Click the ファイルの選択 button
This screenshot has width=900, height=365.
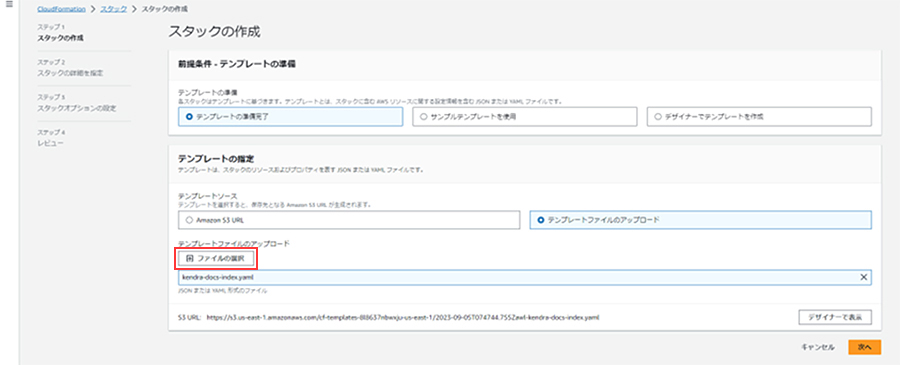pyautogui.click(x=216, y=259)
